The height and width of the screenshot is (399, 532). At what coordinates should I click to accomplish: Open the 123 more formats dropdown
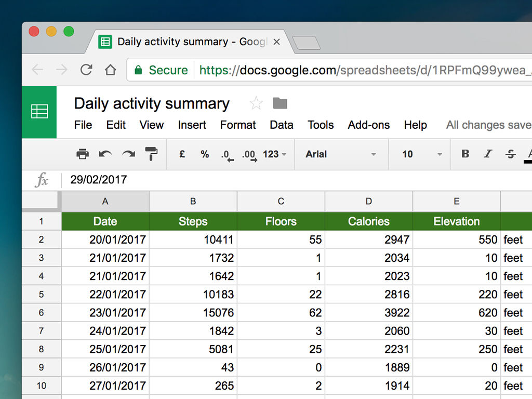click(275, 154)
